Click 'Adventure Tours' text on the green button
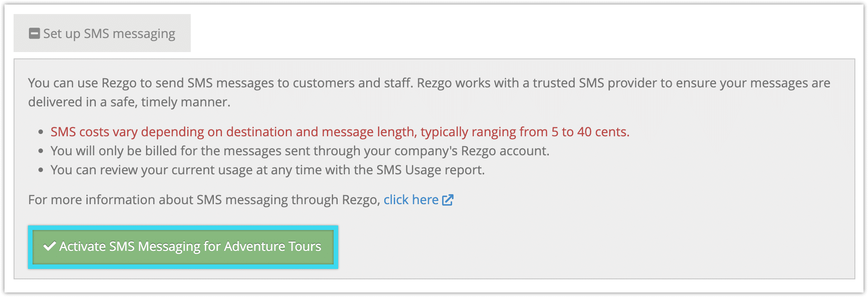The image size is (868, 297). tap(273, 246)
